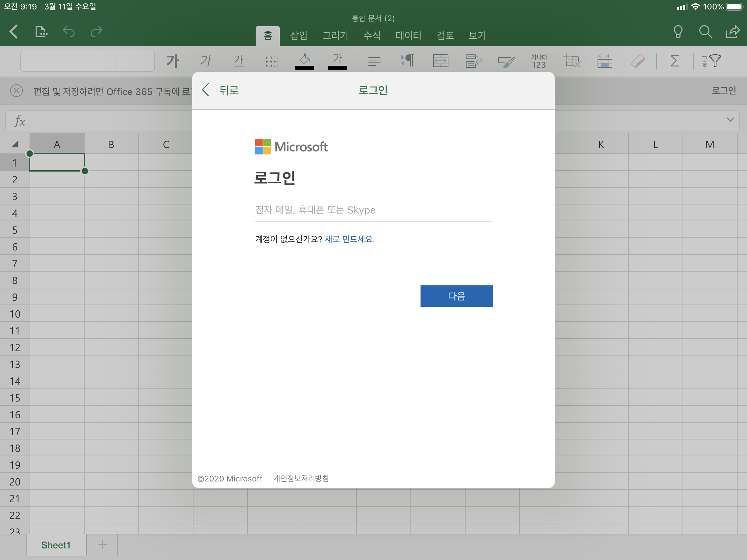The height and width of the screenshot is (560, 747).
Task: Switch to the 삽입 tab
Action: click(299, 36)
